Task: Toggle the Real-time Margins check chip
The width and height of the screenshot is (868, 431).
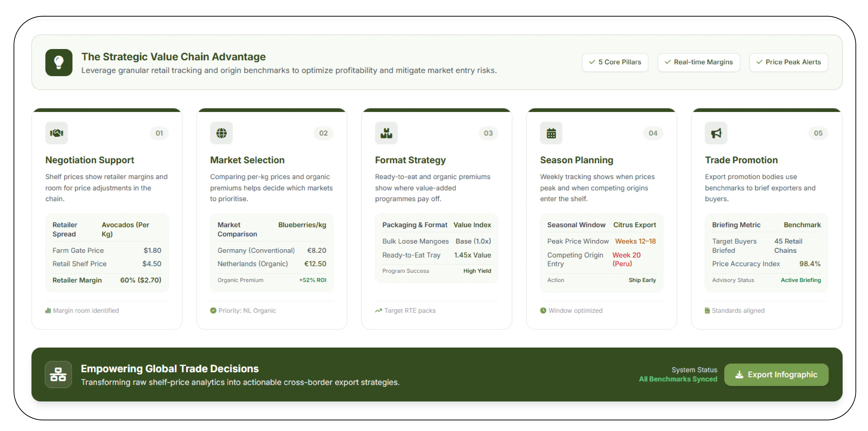Action: (x=699, y=62)
